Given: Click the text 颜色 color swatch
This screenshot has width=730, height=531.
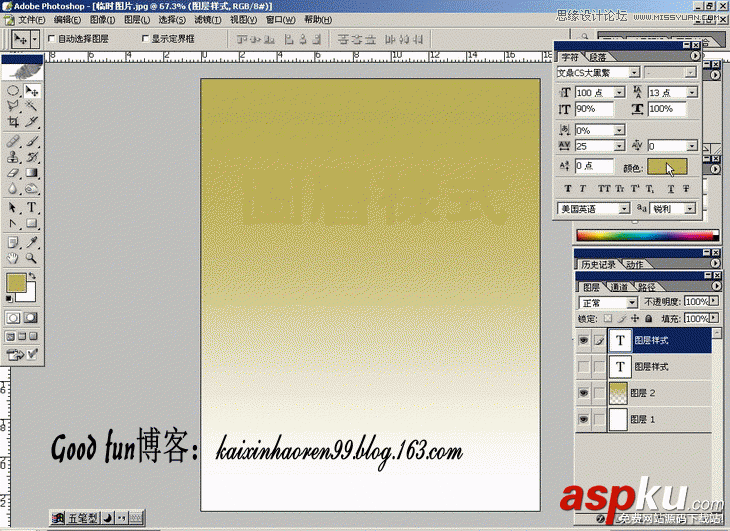Looking at the screenshot, I should tap(667, 167).
